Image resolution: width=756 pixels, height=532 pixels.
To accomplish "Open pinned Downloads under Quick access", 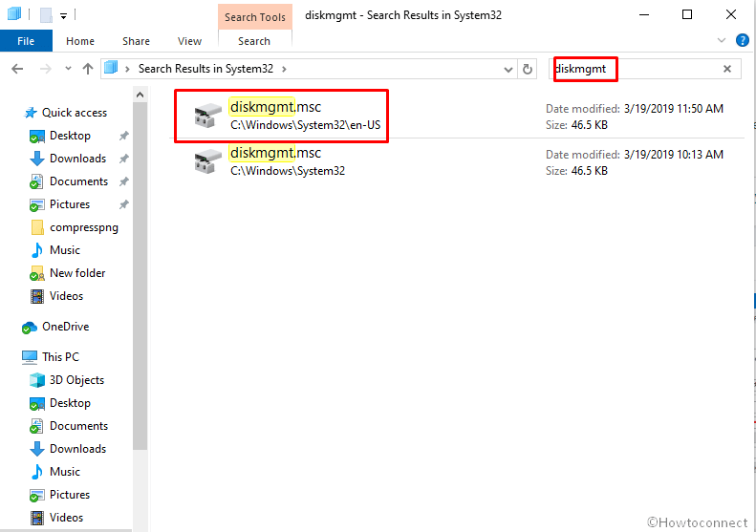I will click(77, 159).
